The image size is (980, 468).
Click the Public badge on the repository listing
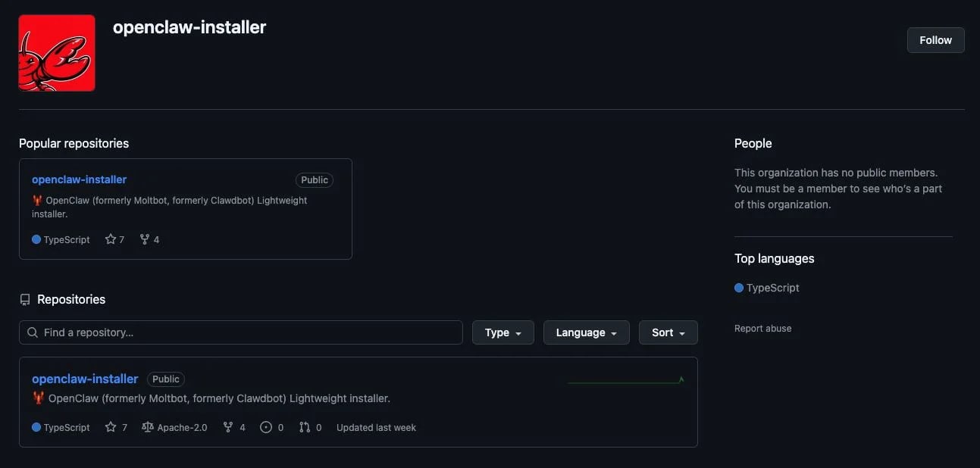pyautogui.click(x=166, y=379)
